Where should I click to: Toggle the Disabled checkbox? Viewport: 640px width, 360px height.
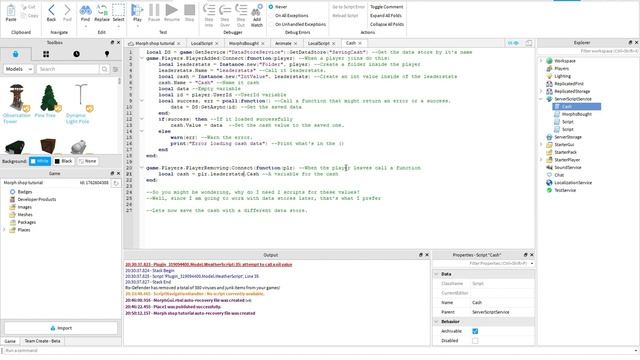pyautogui.click(x=475, y=341)
